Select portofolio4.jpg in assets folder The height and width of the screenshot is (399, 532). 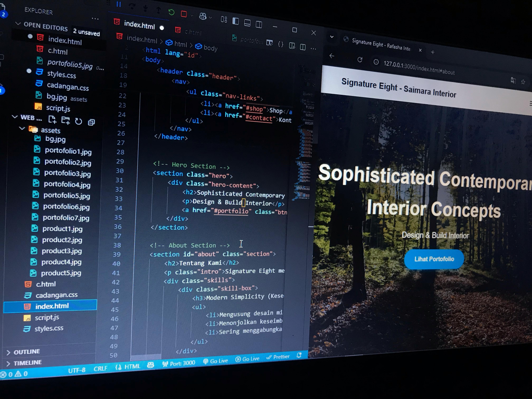coord(67,184)
